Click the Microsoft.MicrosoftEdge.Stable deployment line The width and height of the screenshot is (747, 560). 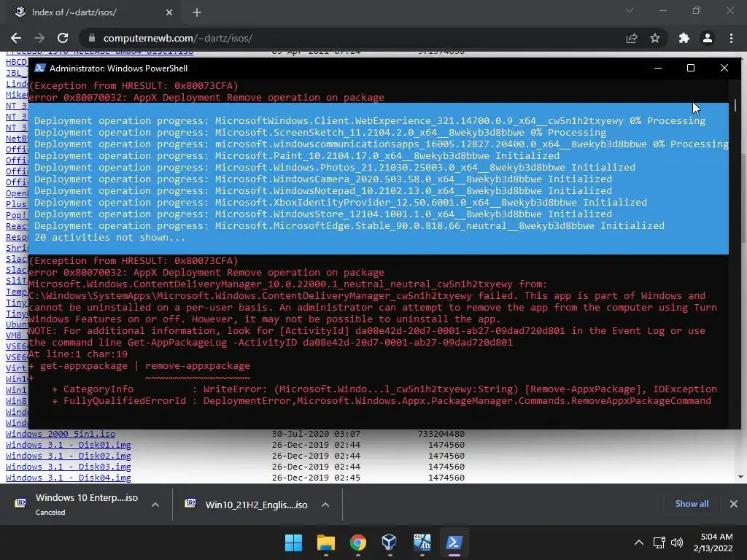(x=349, y=226)
